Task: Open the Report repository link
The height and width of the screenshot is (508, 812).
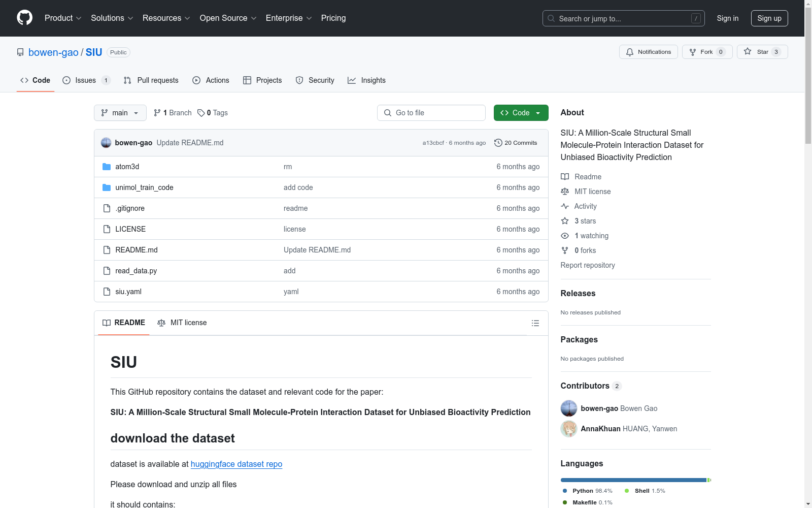Action: [x=588, y=265]
